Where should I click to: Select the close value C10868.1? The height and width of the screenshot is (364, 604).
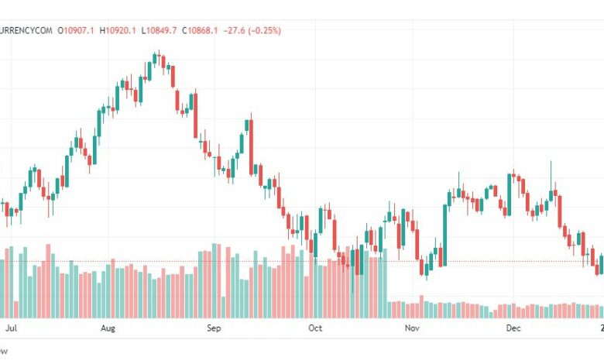coord(200,30)
